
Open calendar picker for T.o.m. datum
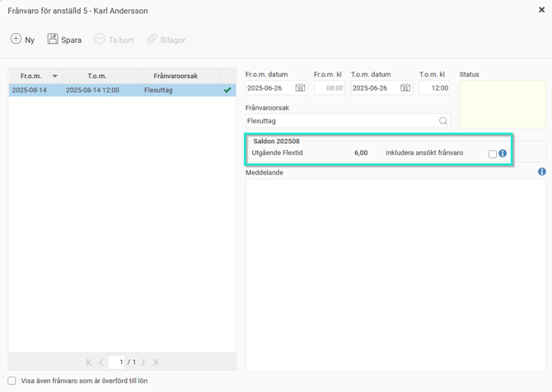405,88
